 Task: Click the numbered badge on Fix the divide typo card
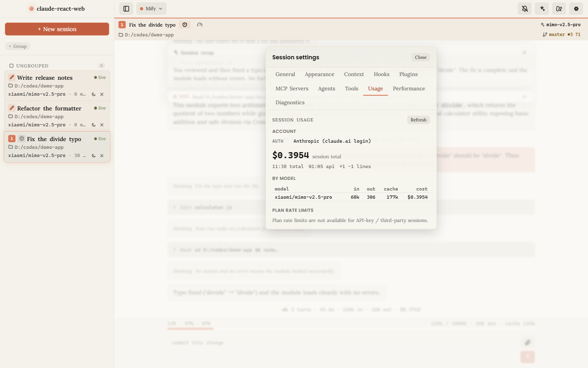(12, 139)
